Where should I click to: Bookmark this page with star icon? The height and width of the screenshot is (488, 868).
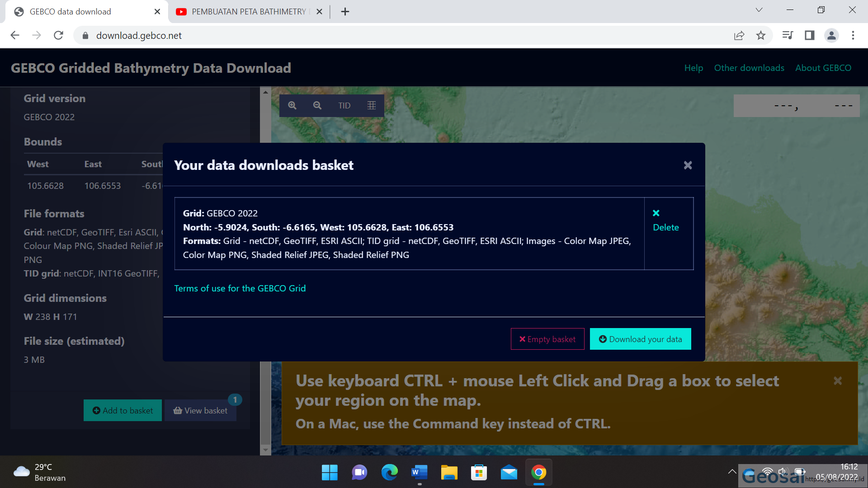[x=761, y=35]
